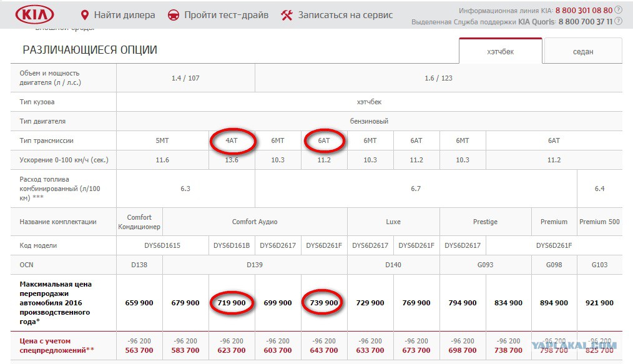The height and width of the screenshot is (364, 633).
Task: Click OCN code G103
Action: coord(599,265)
